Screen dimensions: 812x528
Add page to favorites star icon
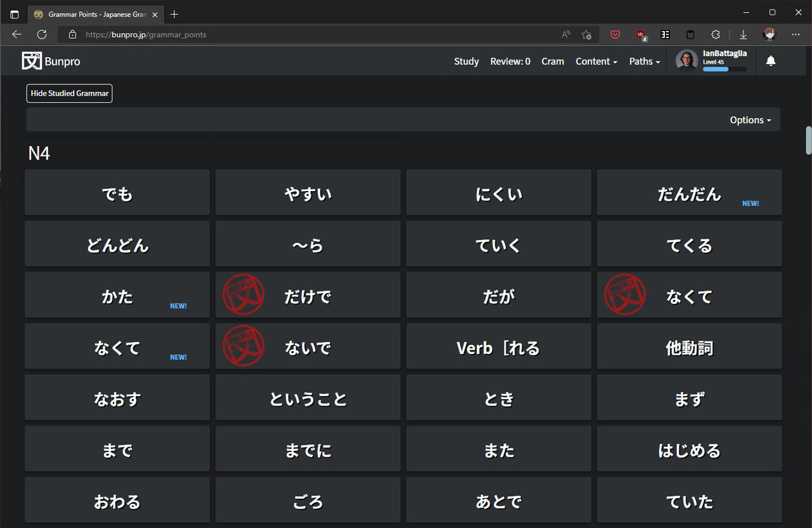pyautogui.click(x=587, y=34)
